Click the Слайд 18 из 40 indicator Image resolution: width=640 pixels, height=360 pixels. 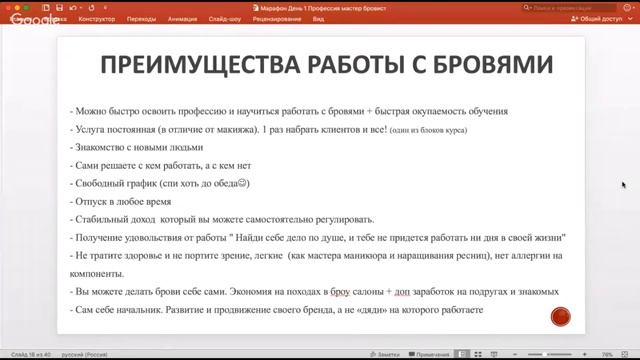click(x=31, y=354)
